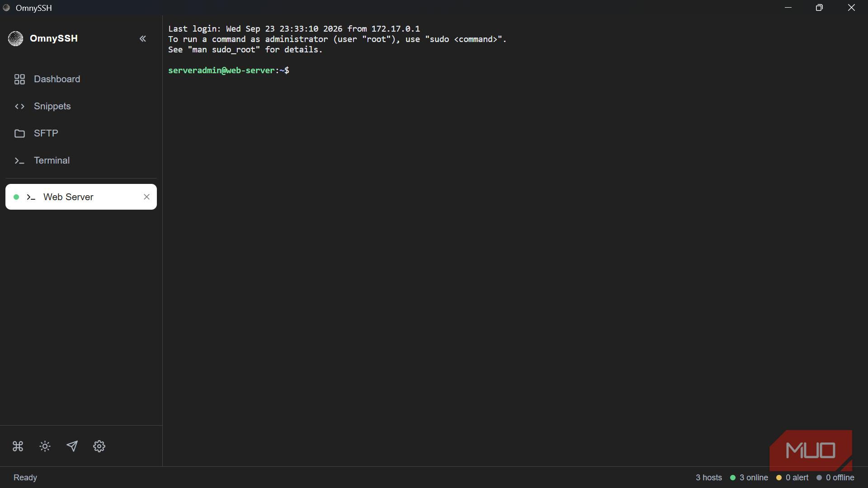
Task: Click the OmnySSH app icon in title bar
Action: (6, 8)
